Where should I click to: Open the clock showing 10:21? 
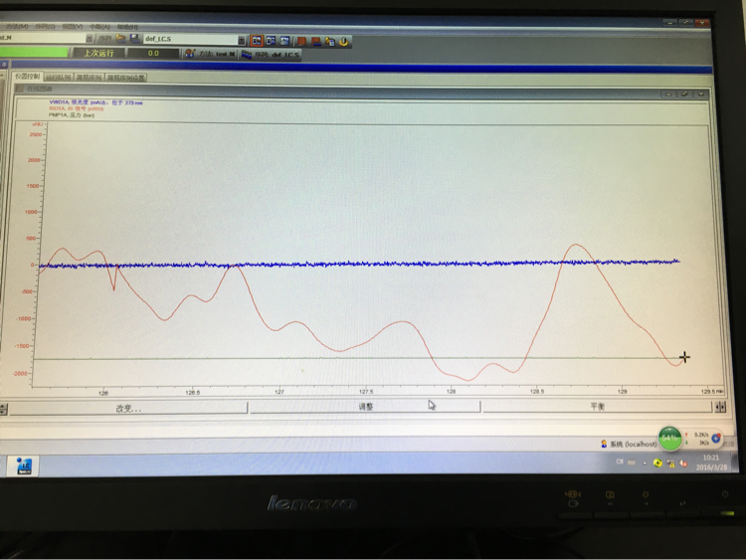[x=711, y=463]
